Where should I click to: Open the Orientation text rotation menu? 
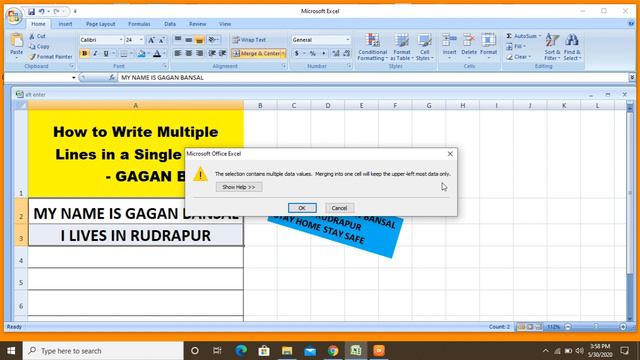point(213,40)
